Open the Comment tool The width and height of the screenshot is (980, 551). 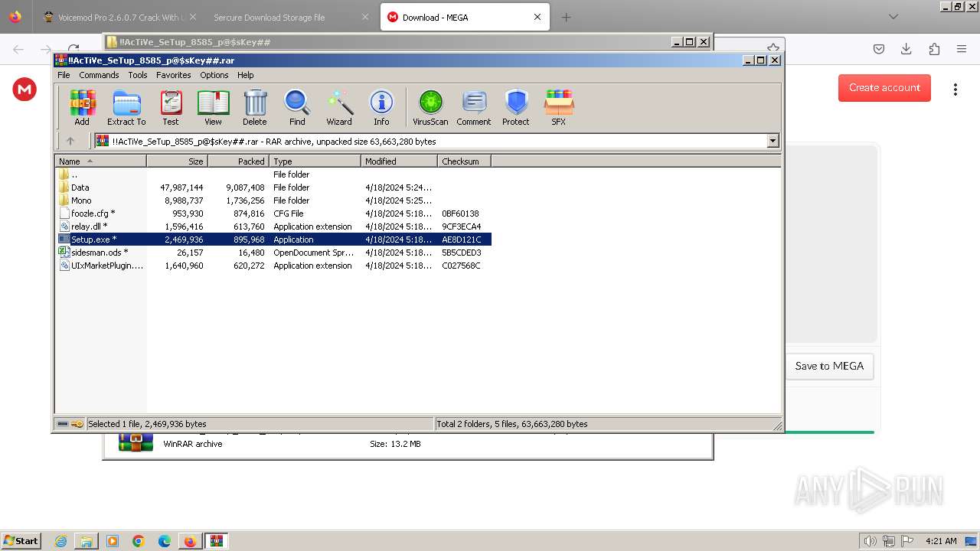[x=474, y=107]
